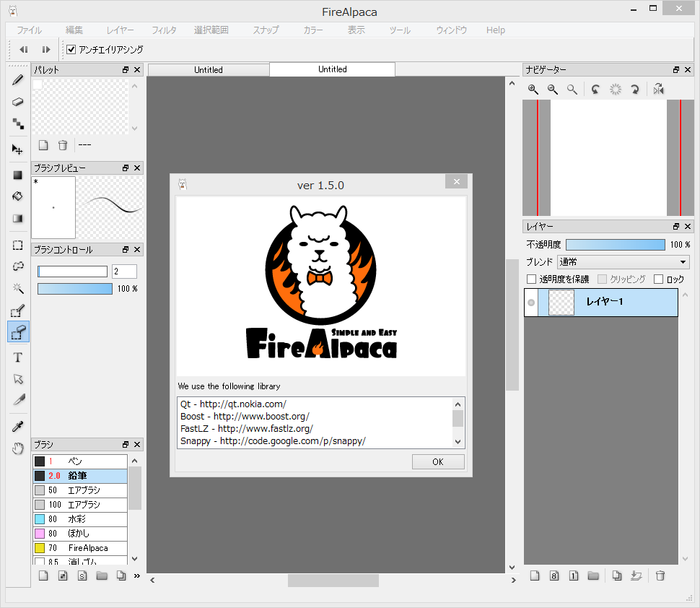Choose the Text tool
The image size is (700, 608).
tap(17, 357)
